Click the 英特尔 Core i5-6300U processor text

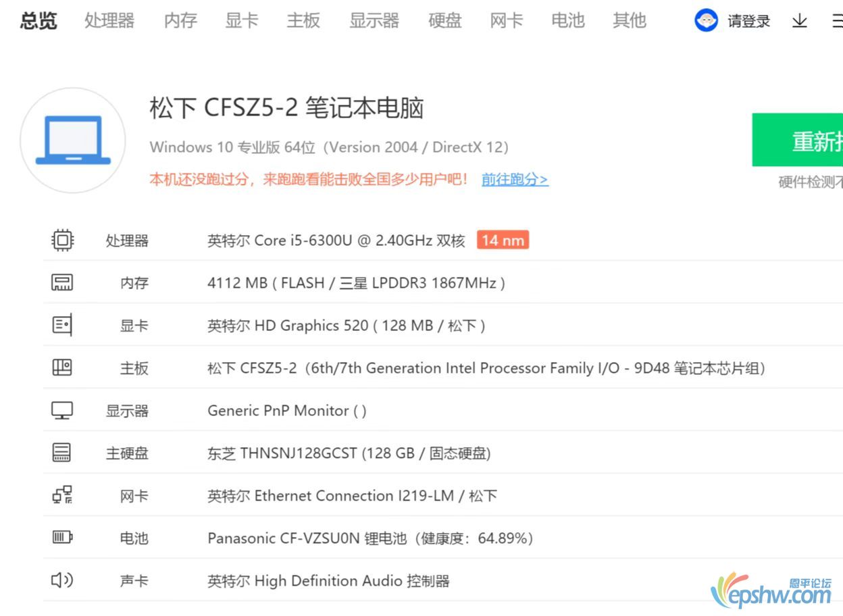336,240
